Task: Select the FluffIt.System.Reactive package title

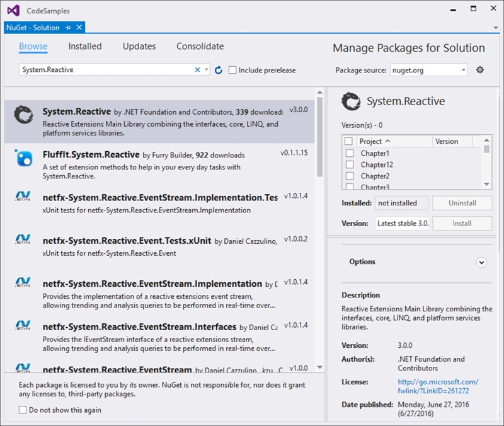Action: (91, 154)
